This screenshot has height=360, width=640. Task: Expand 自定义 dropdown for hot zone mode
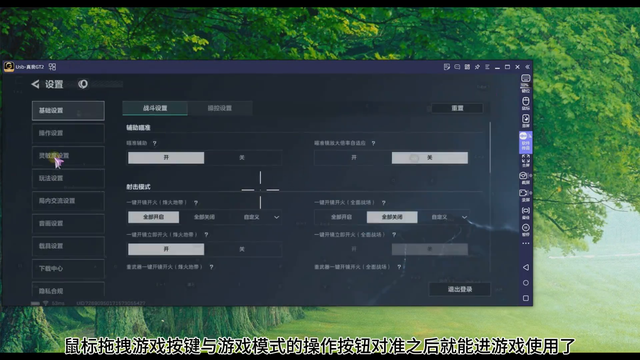pyautogui.click(x=261, y=217)
